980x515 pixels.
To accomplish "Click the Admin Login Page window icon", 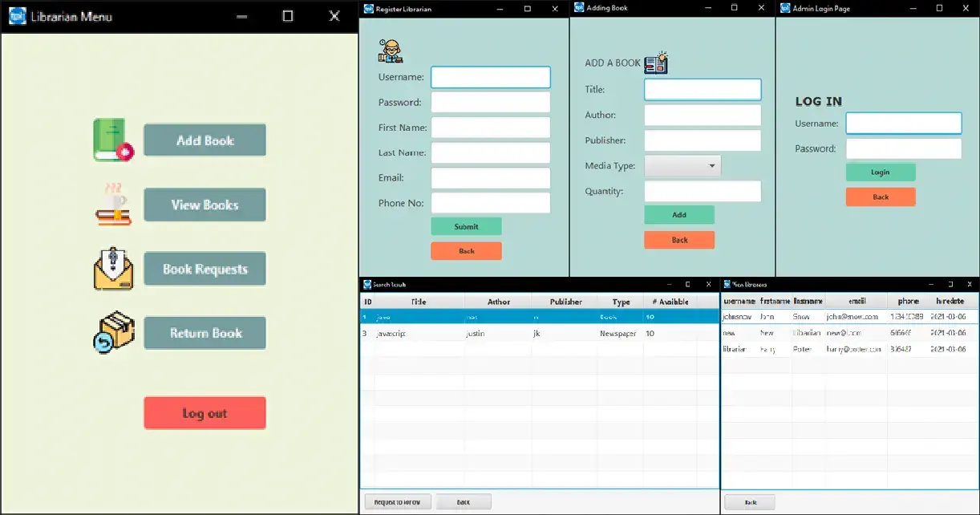I will tap(785, 8).
